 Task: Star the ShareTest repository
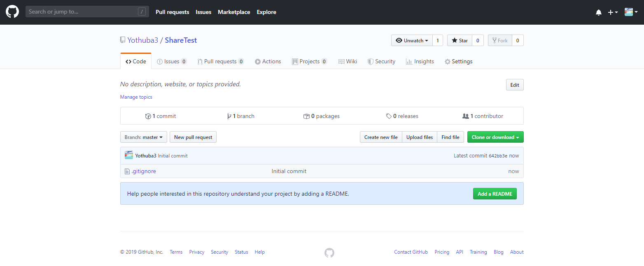(460, 40)
